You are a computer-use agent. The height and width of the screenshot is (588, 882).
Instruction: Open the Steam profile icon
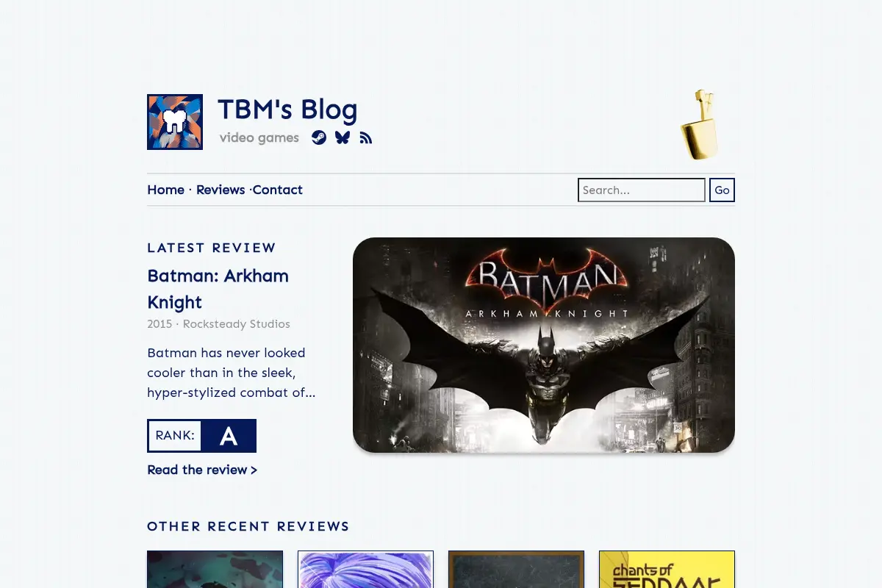click(319, 137)
